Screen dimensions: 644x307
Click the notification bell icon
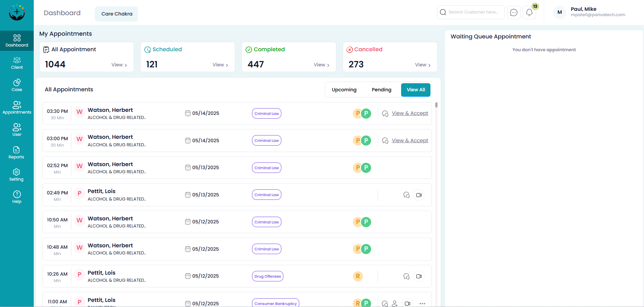529,12
